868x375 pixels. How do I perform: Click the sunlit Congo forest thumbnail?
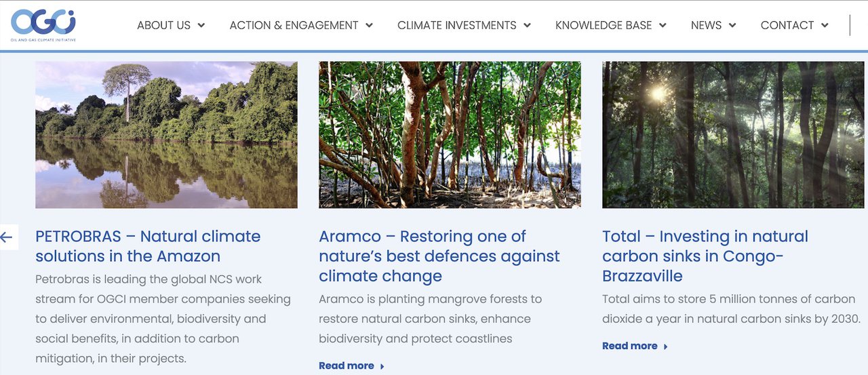(x=733, y=134)
